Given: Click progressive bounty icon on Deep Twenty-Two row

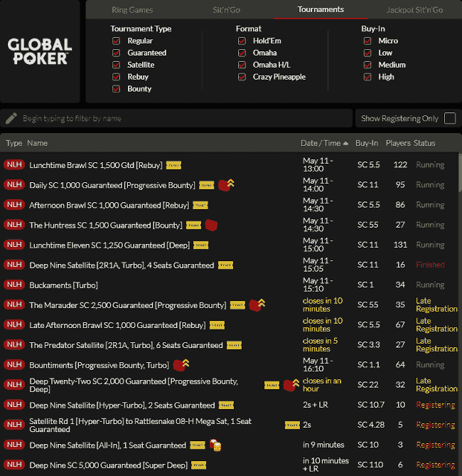Looking at the screenshot, I should click(x=291, y=385).
